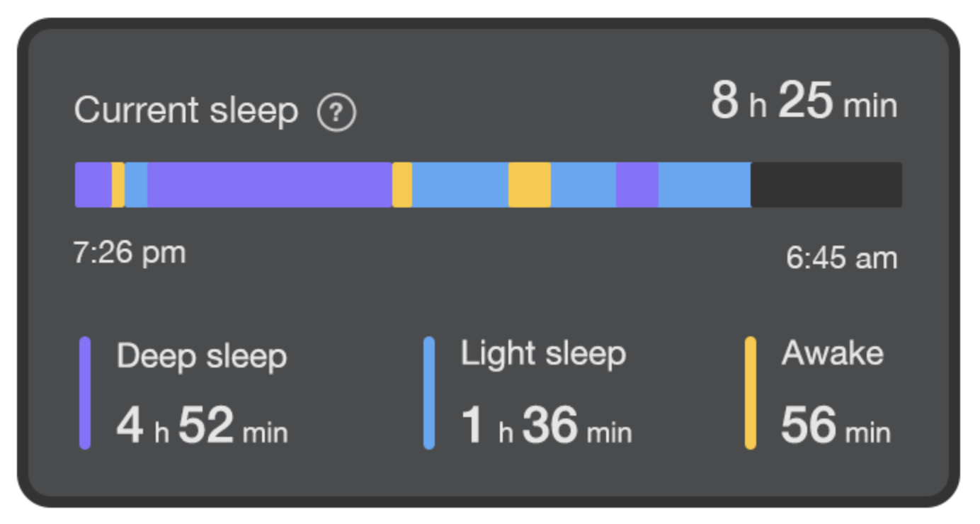
Task: Select the last blue segment before dark area
Action: click(705, 185)
